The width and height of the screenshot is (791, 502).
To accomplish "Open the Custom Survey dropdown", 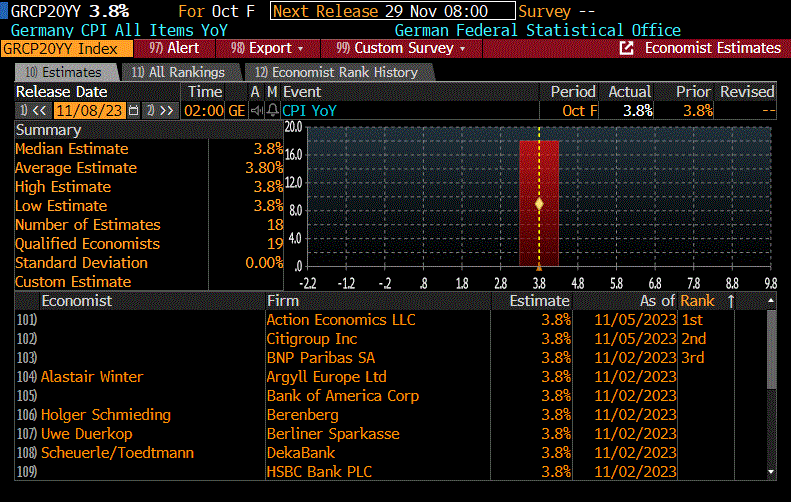I will pyautogui.click(x=401, y=48).
